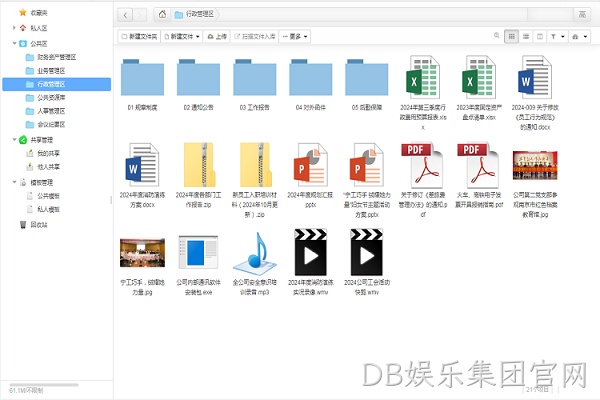Select 共享管理 in sidebar
600x400 pixels.
point(36,140)
